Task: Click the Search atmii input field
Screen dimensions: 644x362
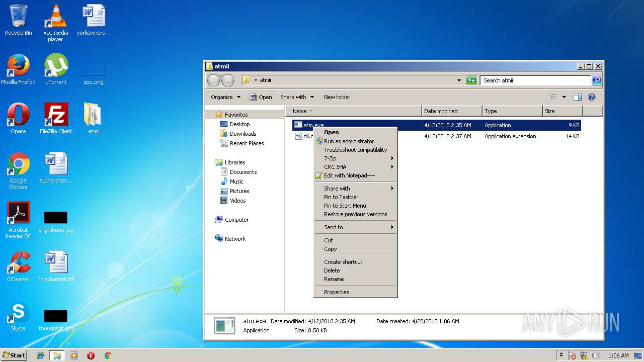Action: 536,80
